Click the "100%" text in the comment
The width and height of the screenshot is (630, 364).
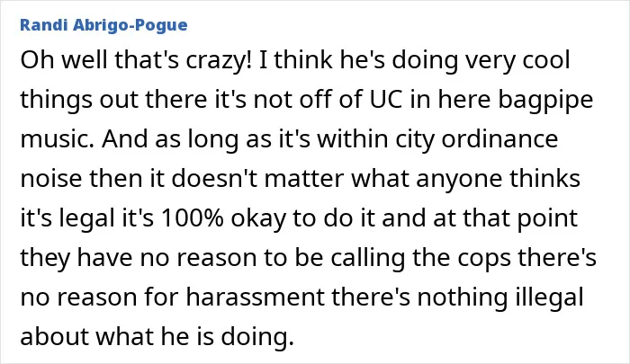(192, 218)
